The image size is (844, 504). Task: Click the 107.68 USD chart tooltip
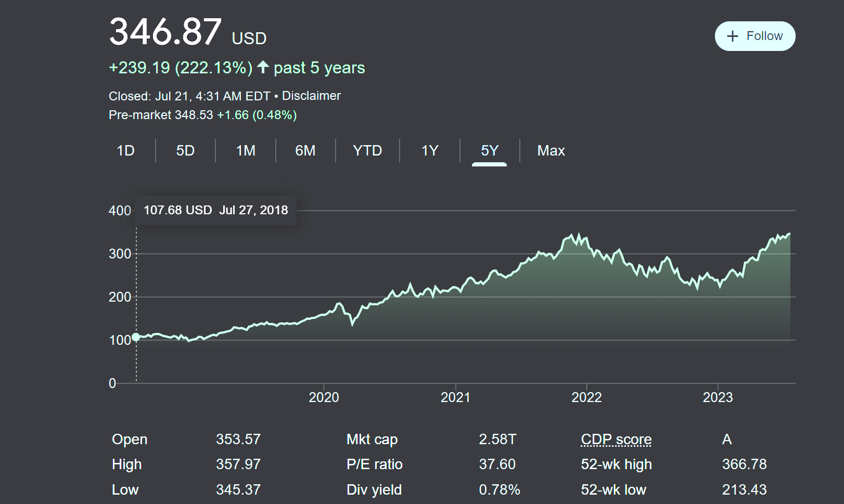click(x=215, y=210)
